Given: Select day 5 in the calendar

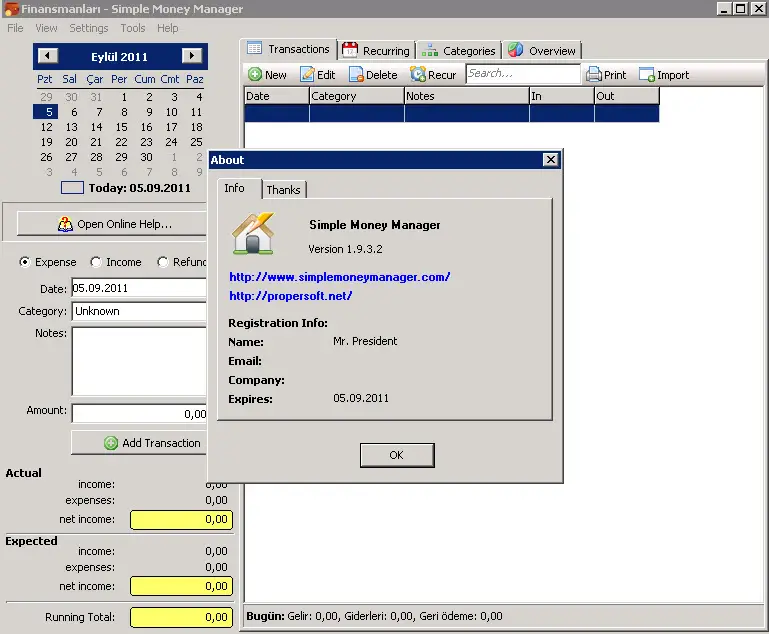Looking at the screenshot, I should (x=48, y=112).
